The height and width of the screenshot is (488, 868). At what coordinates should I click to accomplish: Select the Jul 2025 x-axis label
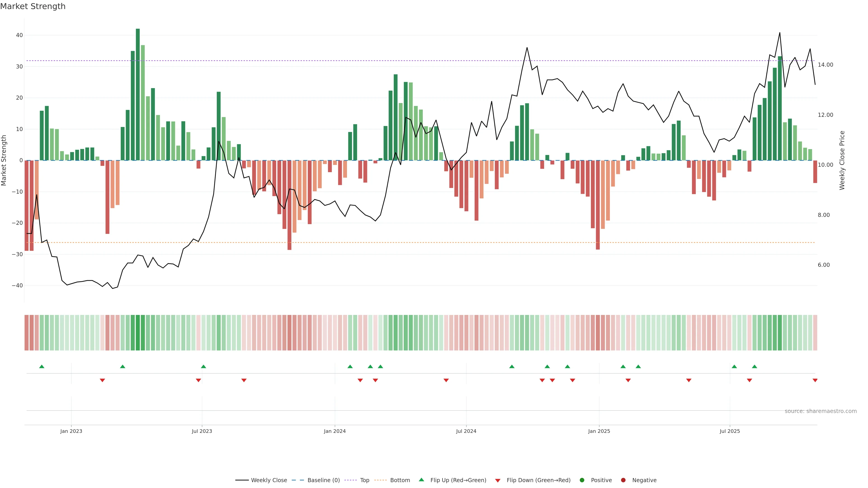point(729,431)
